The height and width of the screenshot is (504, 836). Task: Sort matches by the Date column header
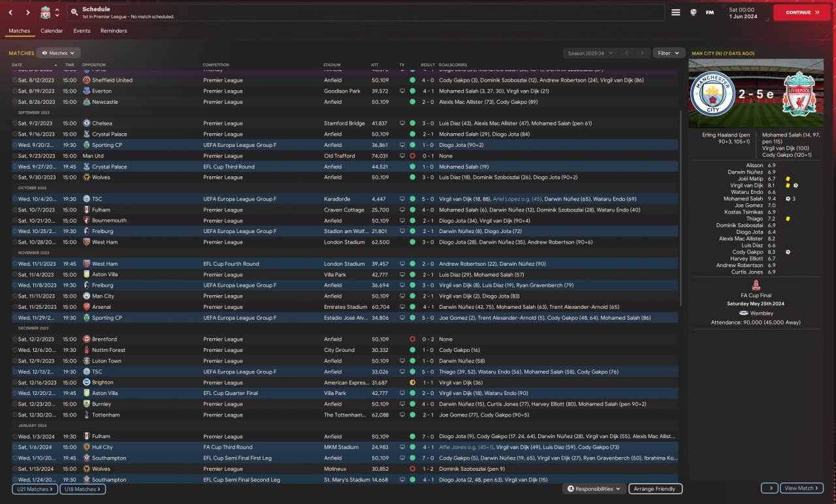(17, 65)
